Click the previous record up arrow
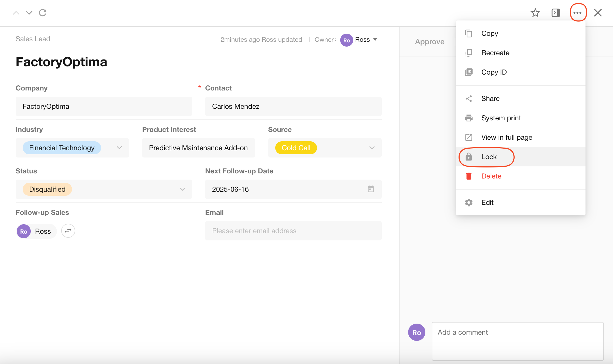This screenshot has height=364, width=613. (x=16, y=13)
